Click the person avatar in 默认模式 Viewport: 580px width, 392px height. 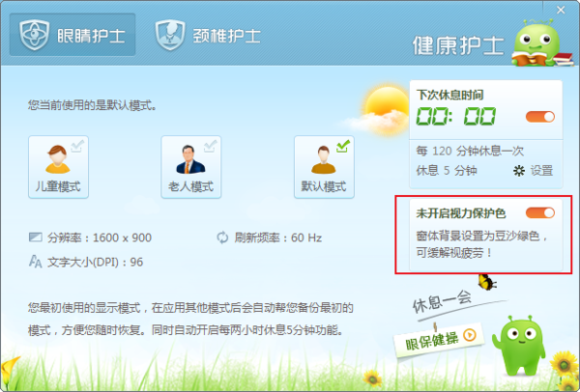(323, 160)
